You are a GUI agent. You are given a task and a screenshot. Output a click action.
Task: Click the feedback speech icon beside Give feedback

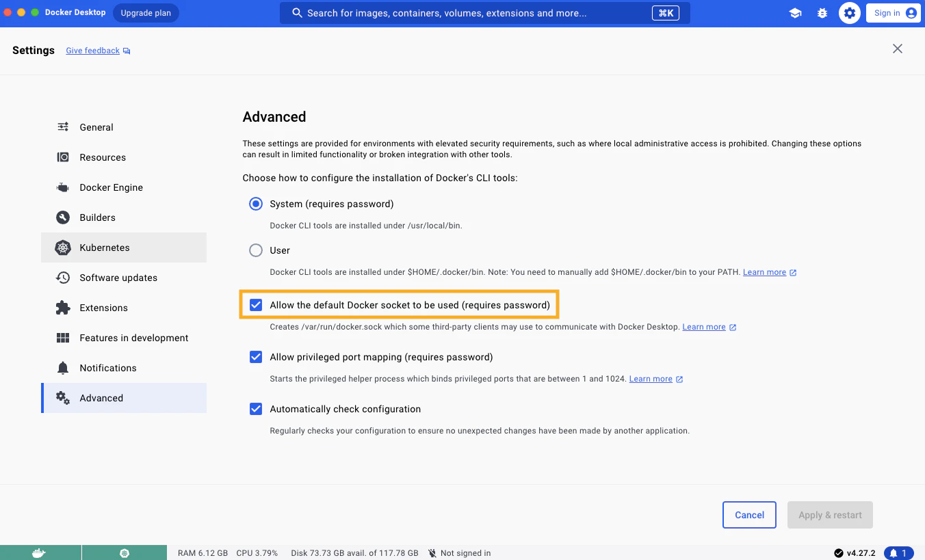[x=127, y=51]
